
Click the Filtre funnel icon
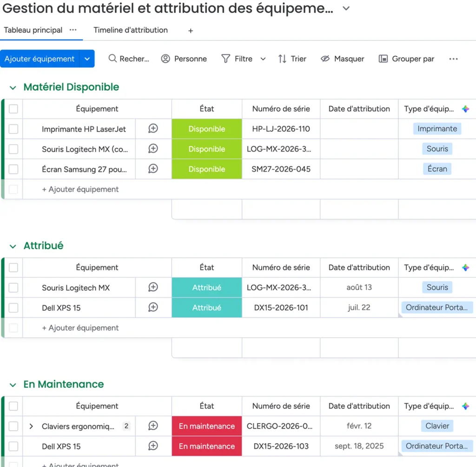pos(225,59)
